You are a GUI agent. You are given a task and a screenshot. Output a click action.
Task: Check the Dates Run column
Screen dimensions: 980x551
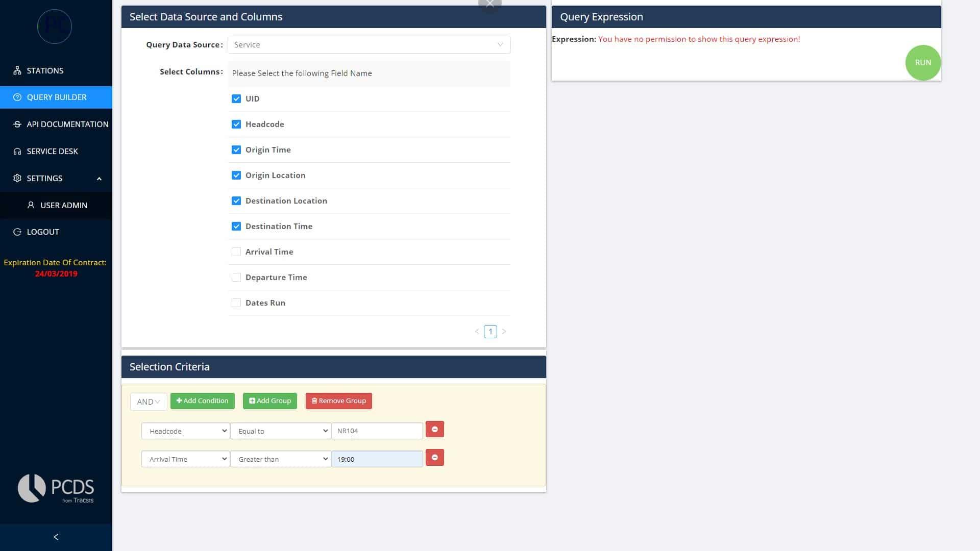(236, 303)
